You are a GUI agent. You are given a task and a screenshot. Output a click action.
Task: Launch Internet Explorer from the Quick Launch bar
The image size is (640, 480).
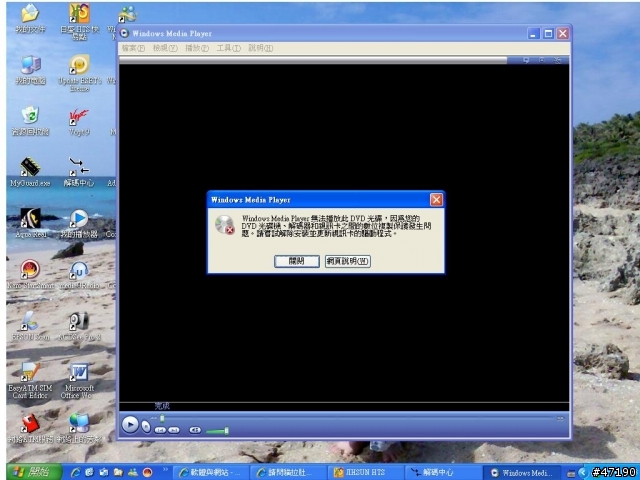[76, 473]
